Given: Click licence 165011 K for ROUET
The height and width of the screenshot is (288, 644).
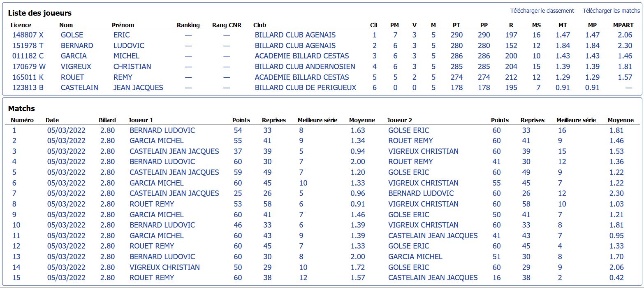Looking at the screenshot, I should tap(28, 77).
